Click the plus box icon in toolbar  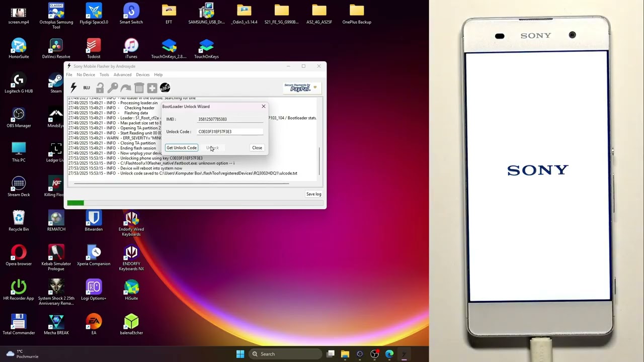[x=152, y=88]
